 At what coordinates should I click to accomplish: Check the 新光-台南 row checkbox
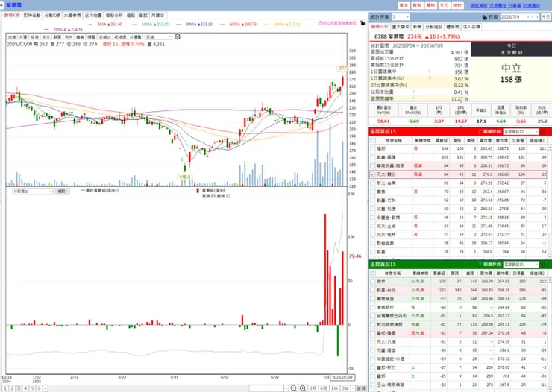[372, 183]
